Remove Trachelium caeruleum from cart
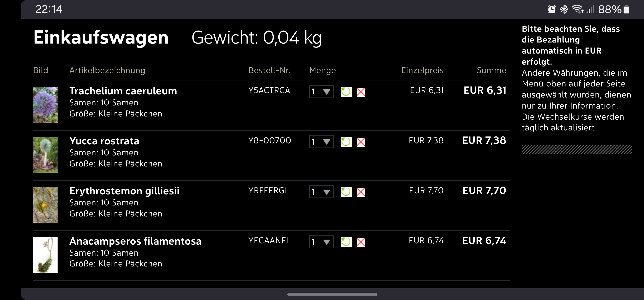The height and width of the screenshot is (300, 644). click(x=361, y=92)
